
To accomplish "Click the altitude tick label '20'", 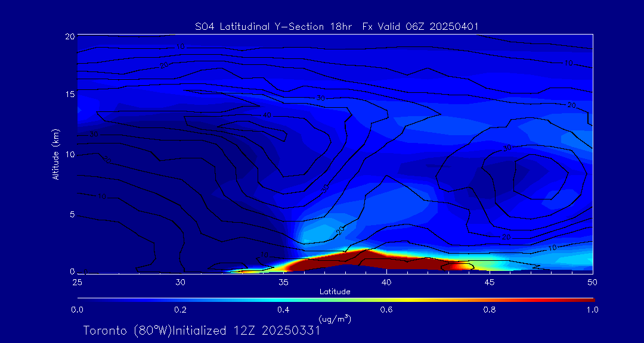I will [69, 36].
